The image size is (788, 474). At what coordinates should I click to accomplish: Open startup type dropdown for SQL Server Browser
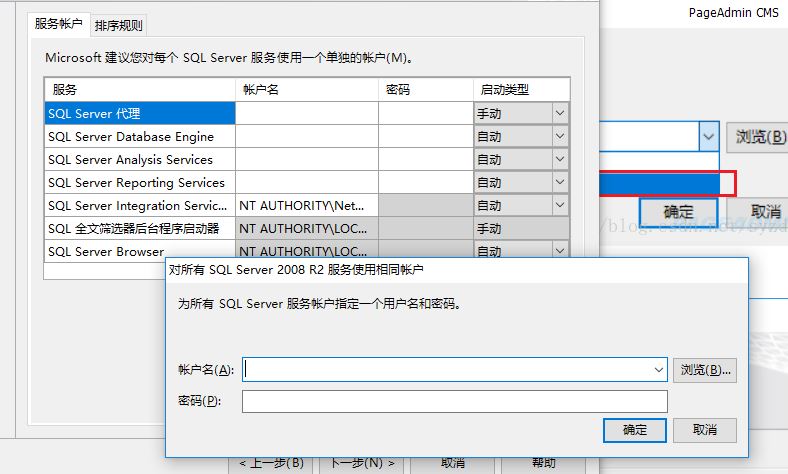point(560,250)
